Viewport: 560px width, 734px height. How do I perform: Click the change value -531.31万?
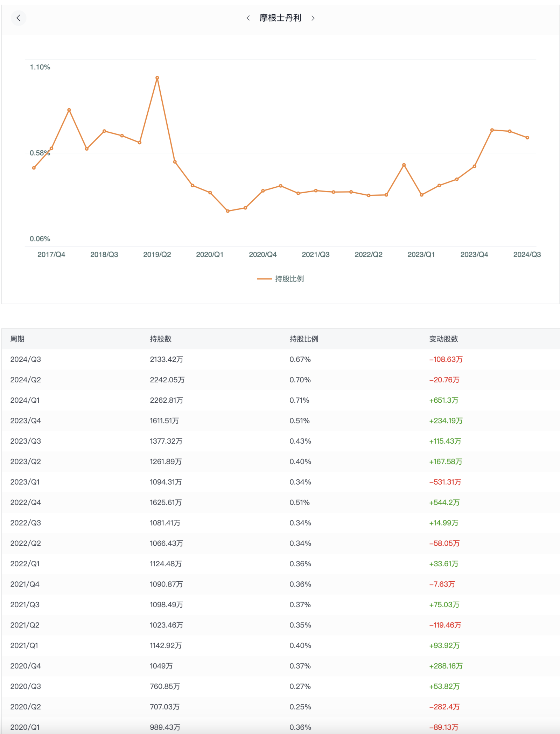click(x=445, y=482)
